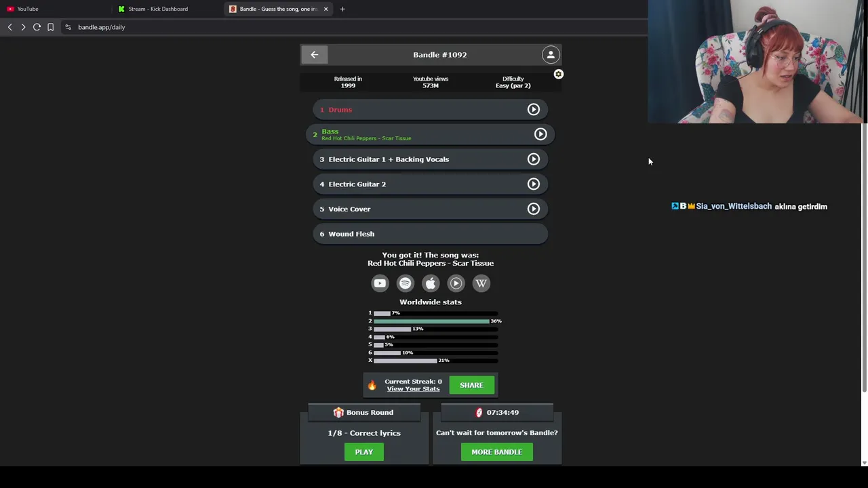Open the user profile icon
Viewport: 868px width, 488px height.
tap(551, 55)
